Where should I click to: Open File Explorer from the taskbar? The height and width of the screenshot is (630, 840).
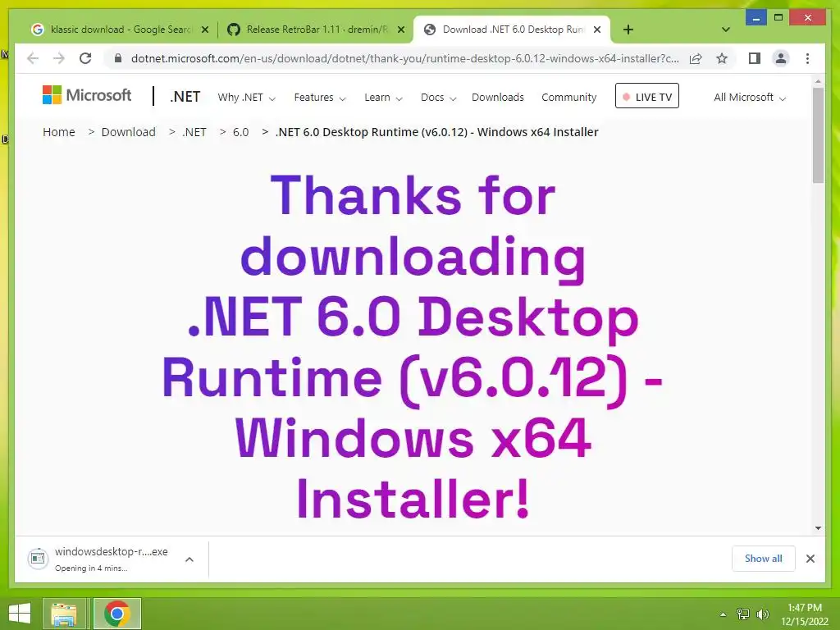pos(64,614)
